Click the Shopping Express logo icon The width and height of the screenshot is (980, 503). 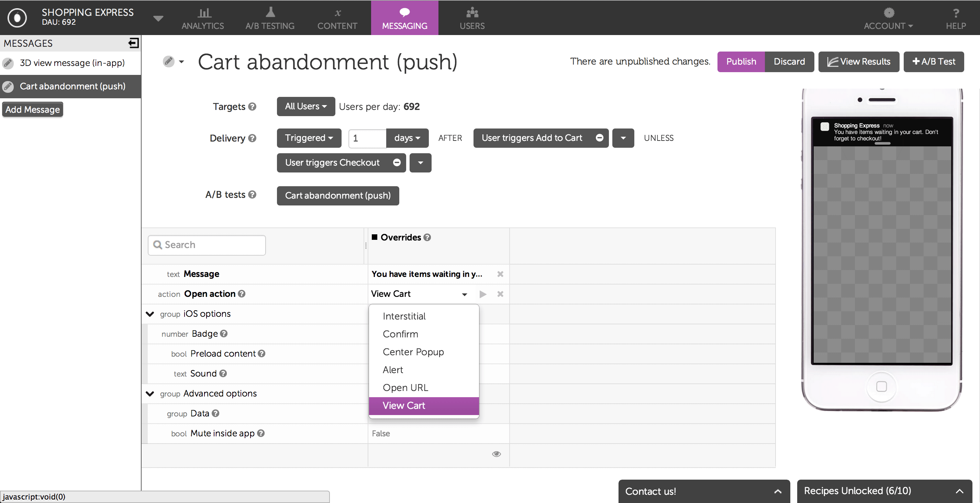pos(17,18)
